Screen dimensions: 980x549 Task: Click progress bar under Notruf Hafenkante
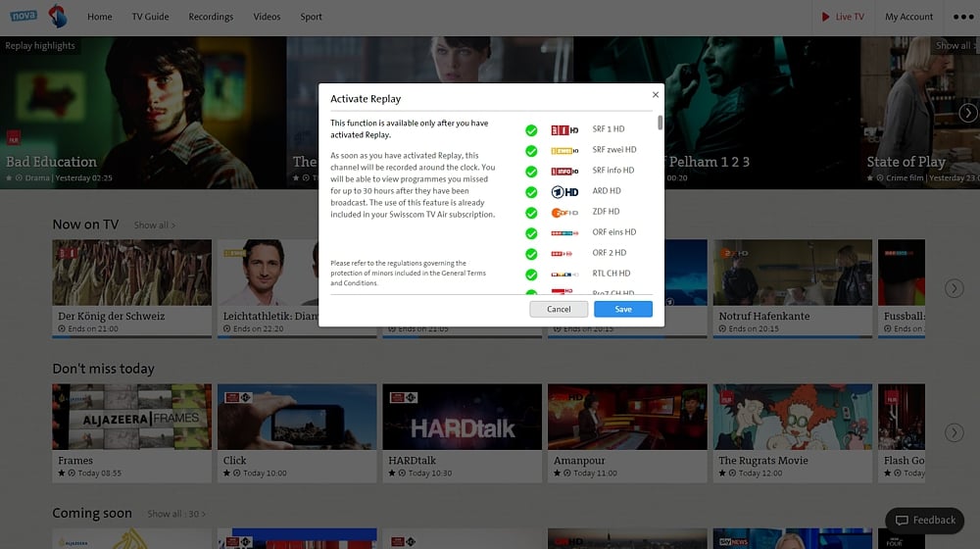[x=793, y=337]
